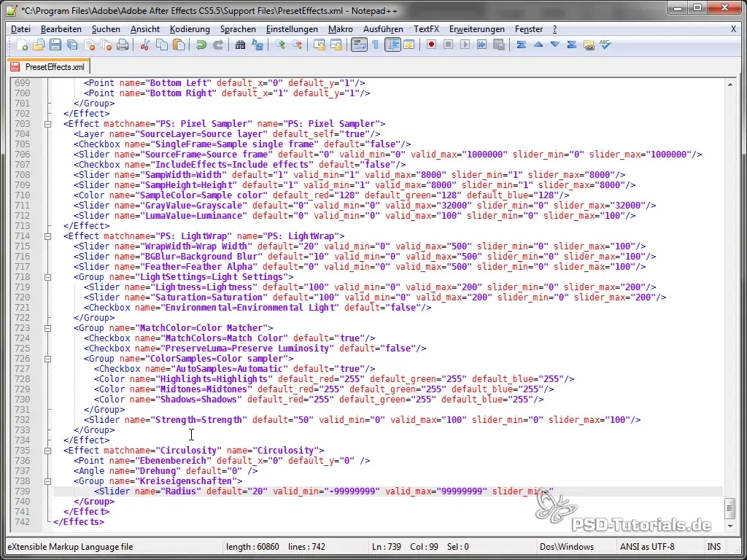Open the Makro menu

[x=341, y=29]
